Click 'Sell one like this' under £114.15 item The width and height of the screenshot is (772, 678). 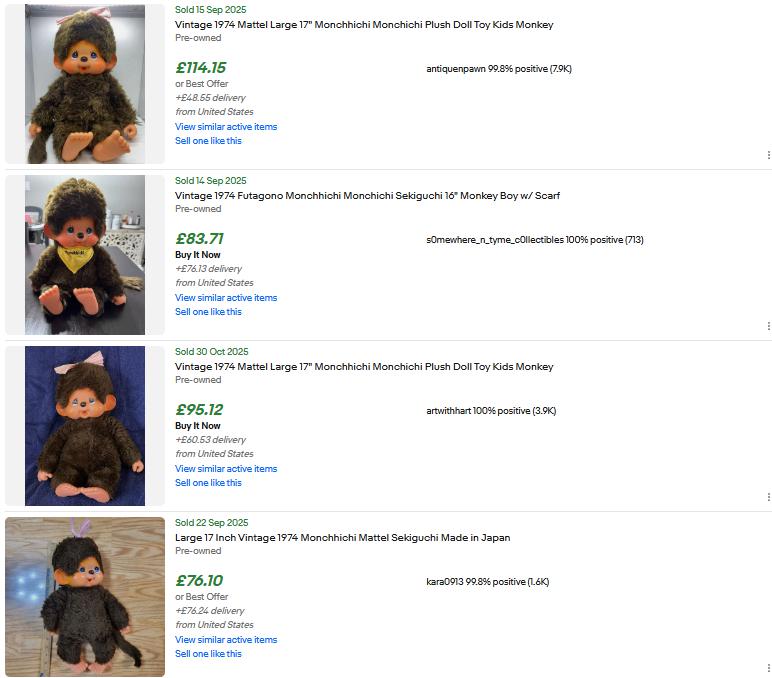click(208, 141)
